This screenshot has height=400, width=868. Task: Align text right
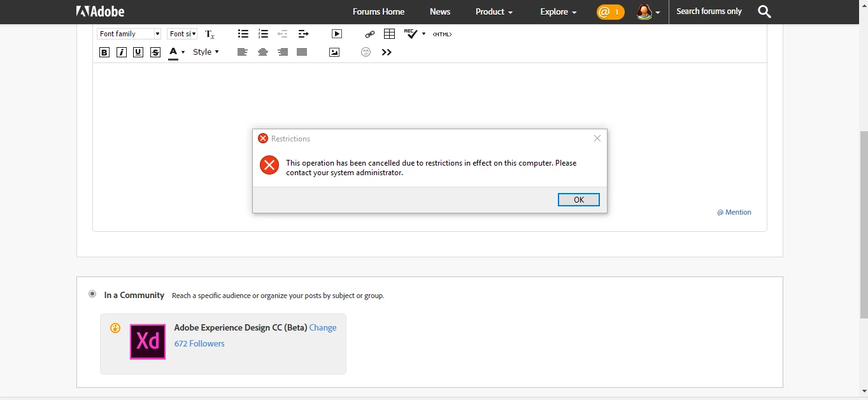coord(283,52)
